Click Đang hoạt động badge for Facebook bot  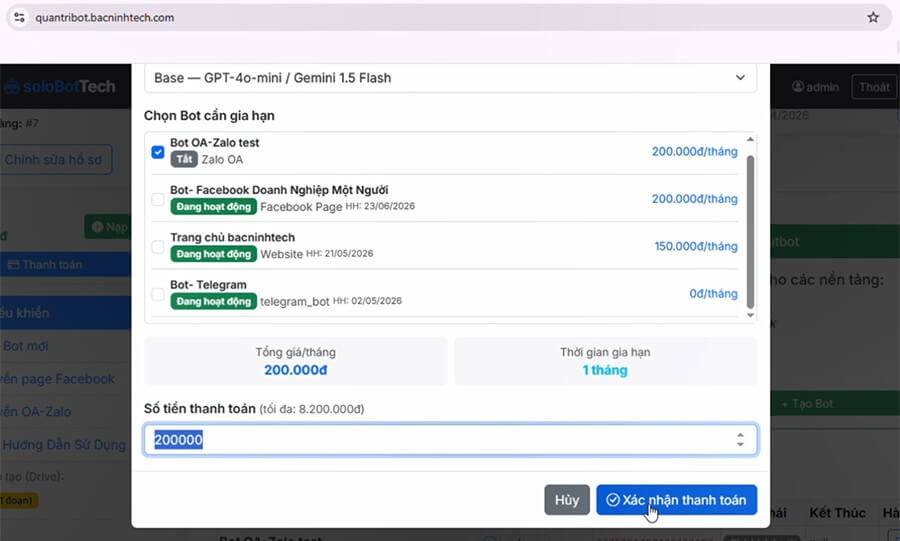214,207
